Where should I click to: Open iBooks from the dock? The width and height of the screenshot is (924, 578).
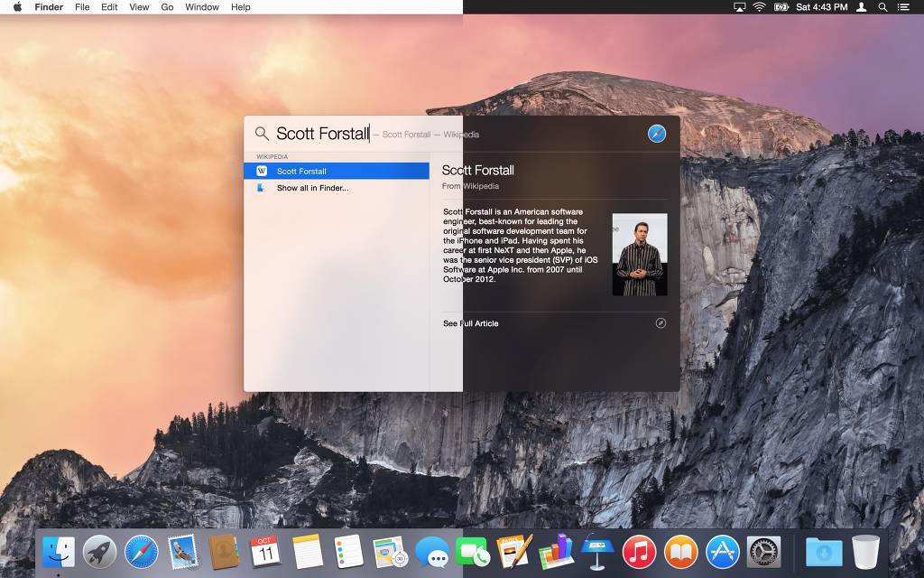click(x=681, y=551)
